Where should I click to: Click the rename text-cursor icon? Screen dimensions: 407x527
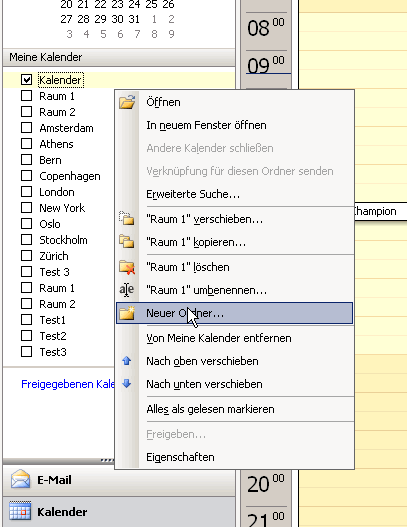[127, 290]
